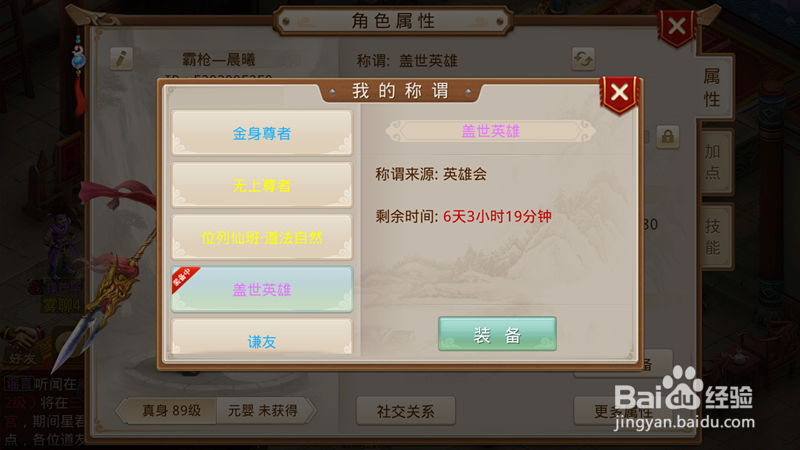Select the 真身 89级 tab
This screenshot has height=450, width=800.
171,410
